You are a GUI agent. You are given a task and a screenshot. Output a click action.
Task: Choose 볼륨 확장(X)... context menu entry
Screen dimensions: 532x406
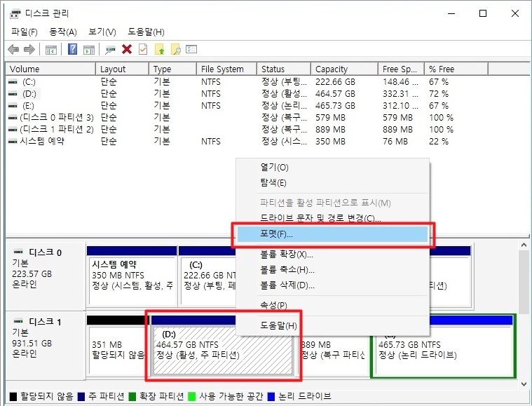tap(332, 255)
